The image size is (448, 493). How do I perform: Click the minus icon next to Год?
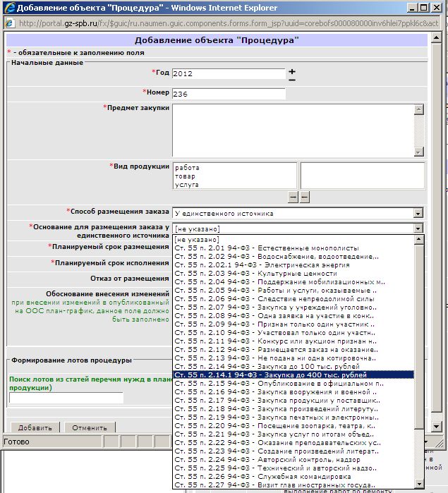point(292,80)
